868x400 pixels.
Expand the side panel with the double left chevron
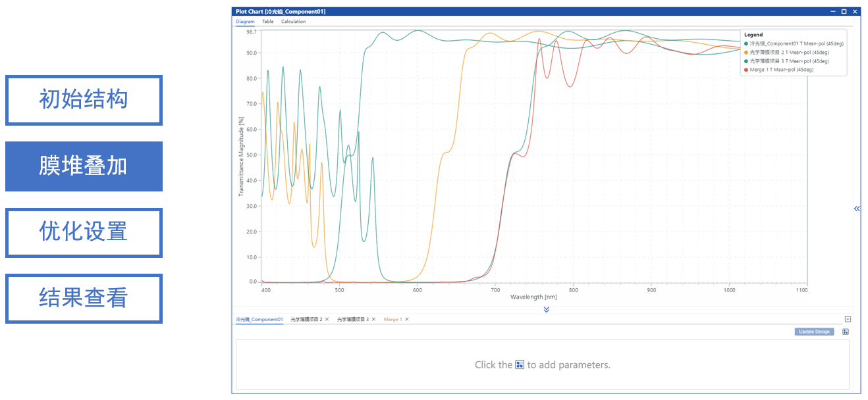click(857, 209)
